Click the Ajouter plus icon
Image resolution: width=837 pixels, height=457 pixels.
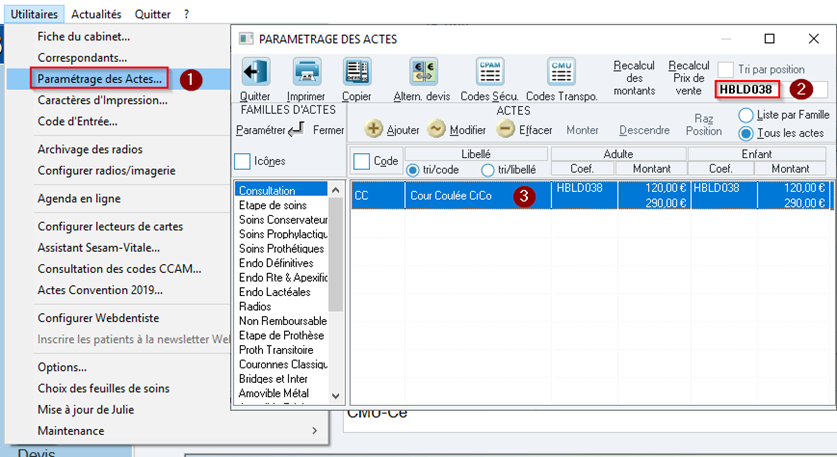pyautogui.click(x=374, y=129)
